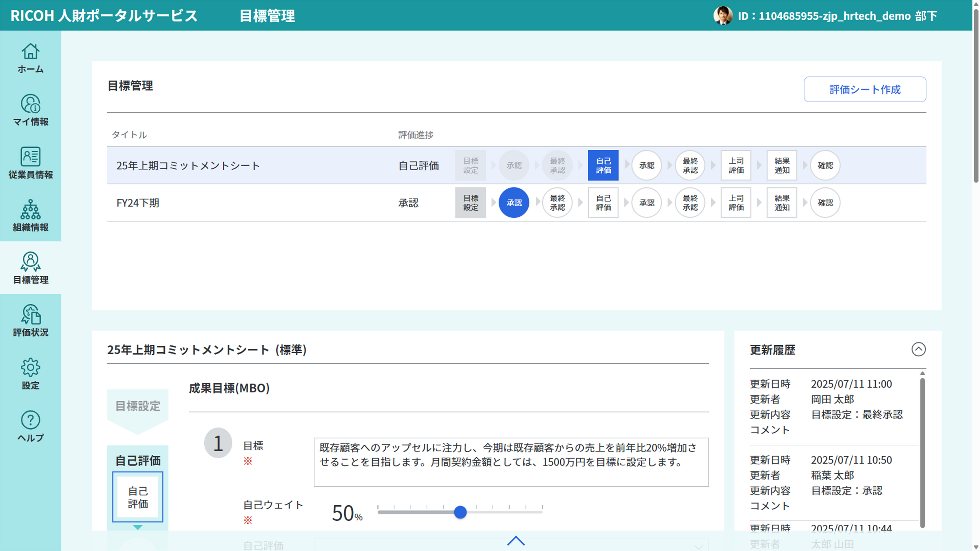Collapse the sheet section with the chevron
Image resolution: width=980 pixels, height=551 pixels.
pos(516,541)
